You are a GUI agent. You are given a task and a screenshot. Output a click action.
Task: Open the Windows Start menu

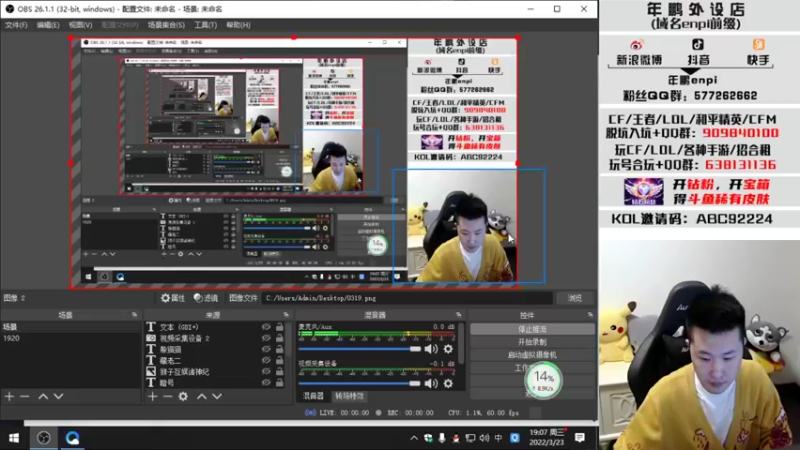point(14,438)
